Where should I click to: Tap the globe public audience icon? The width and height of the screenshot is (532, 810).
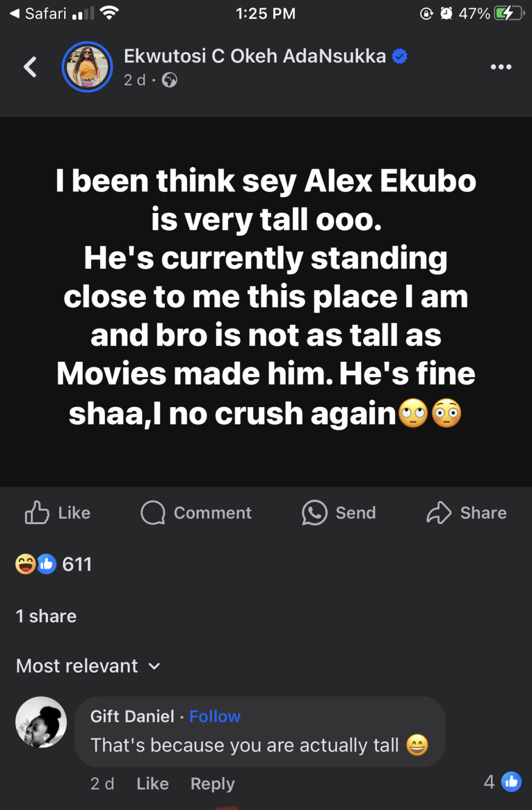tap(169, 80)
